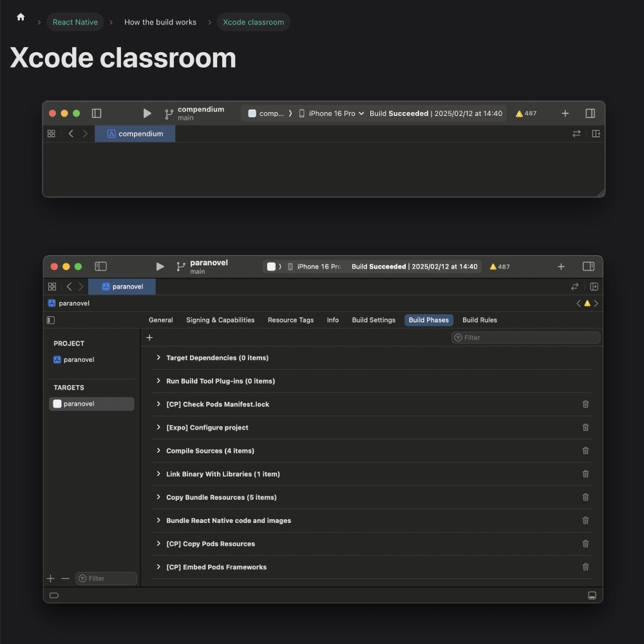The image size is (644, 644).
Task: View the 487 warnings in paranovel window
Action: [x=500, y=267]
